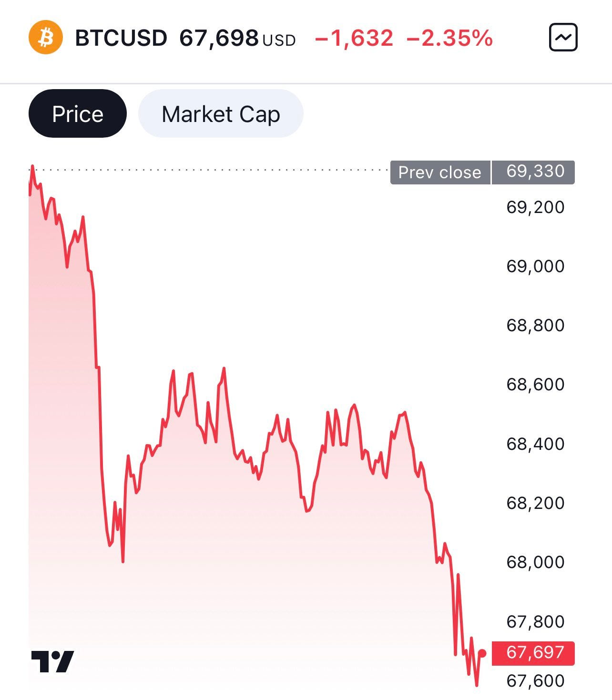Click the −1,632 price change value

(x=354, y=38)
